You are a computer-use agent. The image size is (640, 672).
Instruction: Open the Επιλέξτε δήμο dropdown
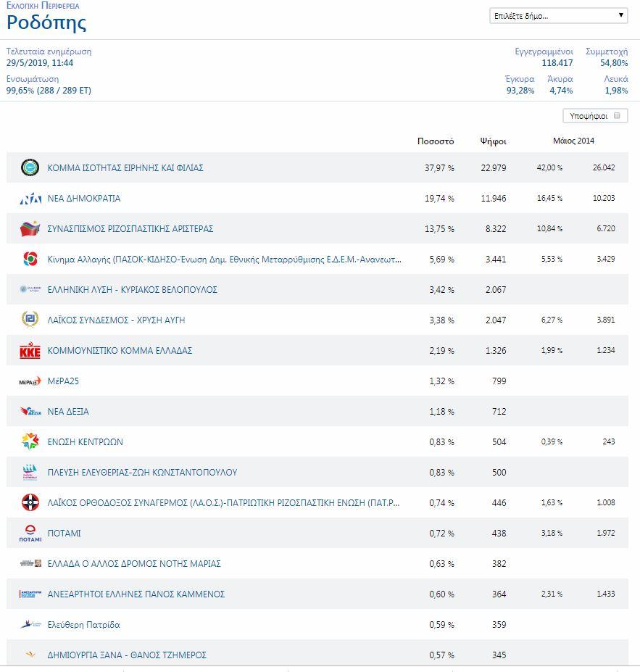(x=558, y=15)
